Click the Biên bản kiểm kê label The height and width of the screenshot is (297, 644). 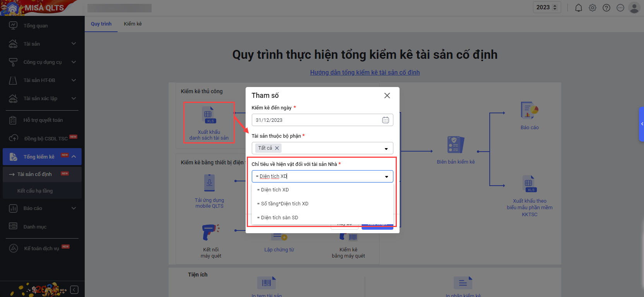coord(456,162)
